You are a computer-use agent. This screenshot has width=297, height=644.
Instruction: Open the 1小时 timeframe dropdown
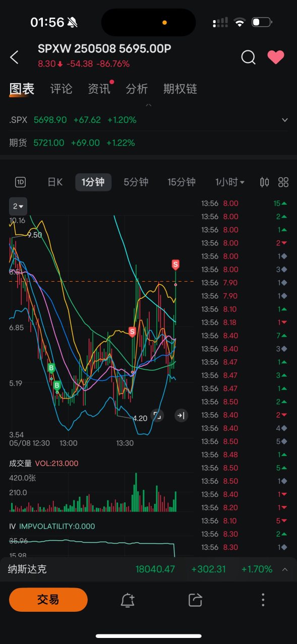(x=230, y=182)
